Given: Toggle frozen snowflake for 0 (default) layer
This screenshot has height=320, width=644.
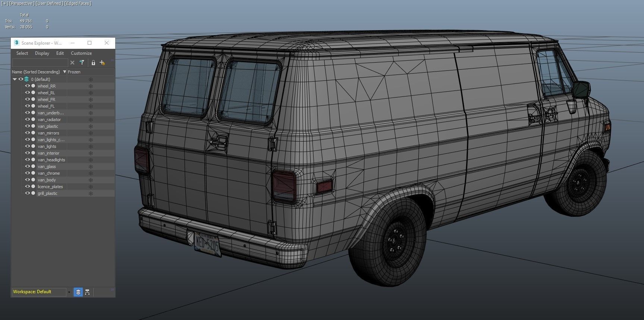Looking at the screenshot, I should point(90,79).
